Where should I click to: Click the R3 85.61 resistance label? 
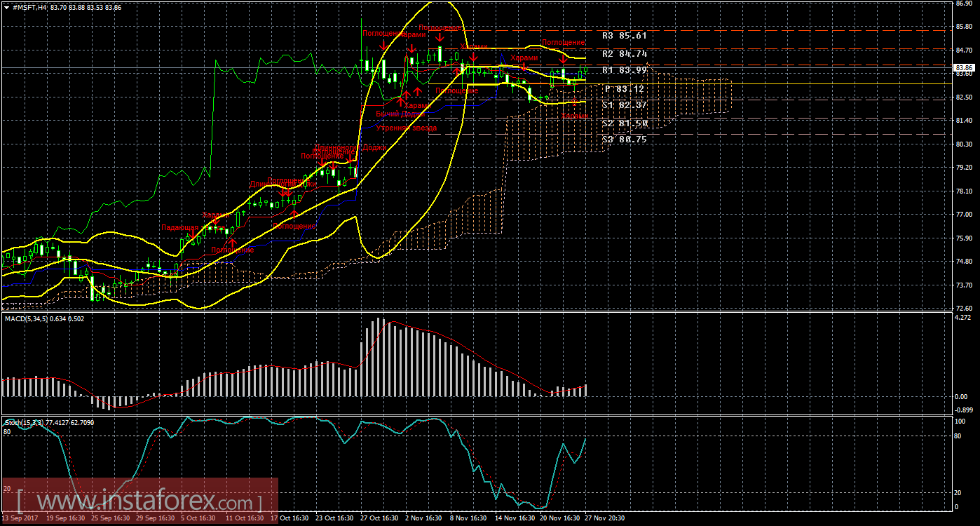(x=624, y=35)
